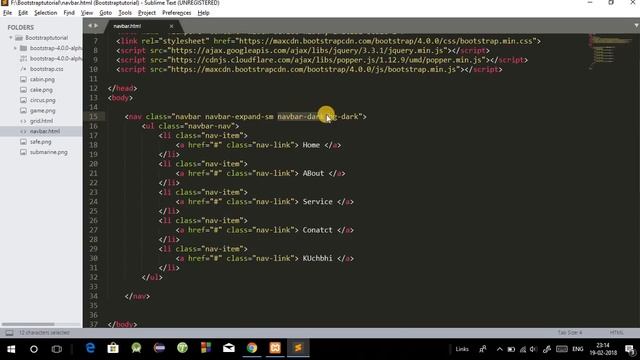Open Task View on the taskbar

click(x=57, y=349)
